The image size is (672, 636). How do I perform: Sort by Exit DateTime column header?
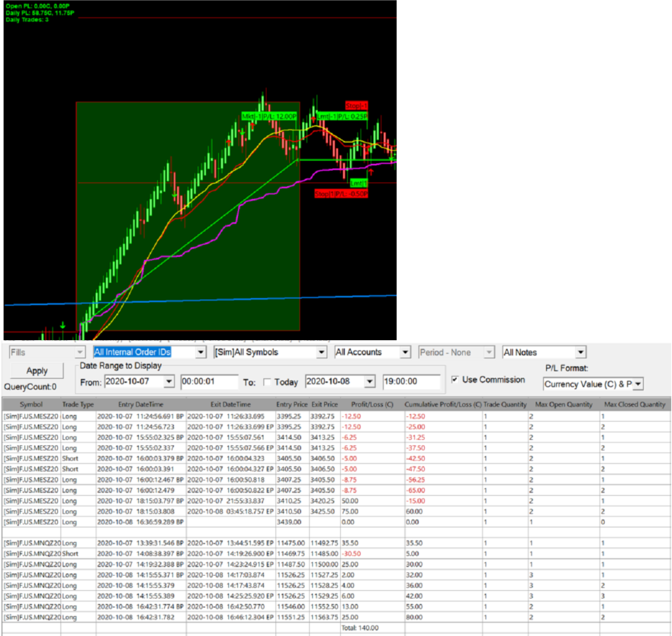click(230, 404)
